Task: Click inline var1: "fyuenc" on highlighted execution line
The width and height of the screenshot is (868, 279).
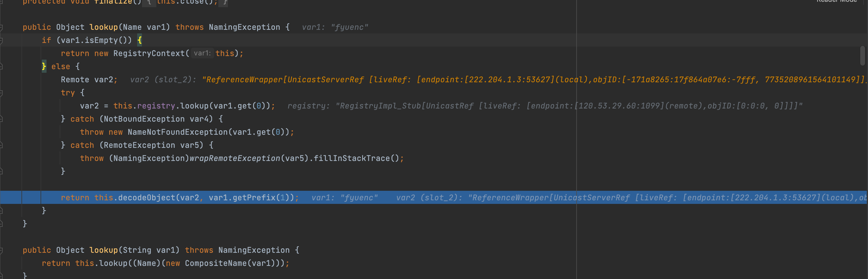Action: click(345, 198)
